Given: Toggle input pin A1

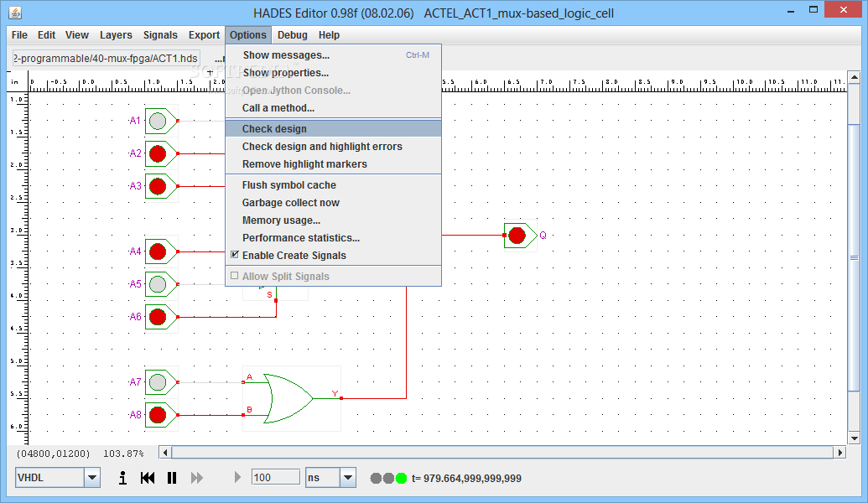Looking at the screenshot, I should (158, 121).
